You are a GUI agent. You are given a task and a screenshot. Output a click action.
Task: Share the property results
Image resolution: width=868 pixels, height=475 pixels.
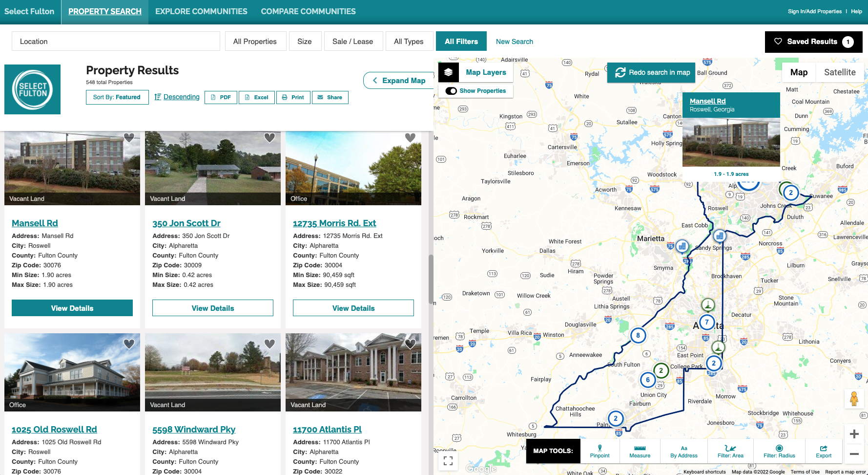(x=330, y=97)
